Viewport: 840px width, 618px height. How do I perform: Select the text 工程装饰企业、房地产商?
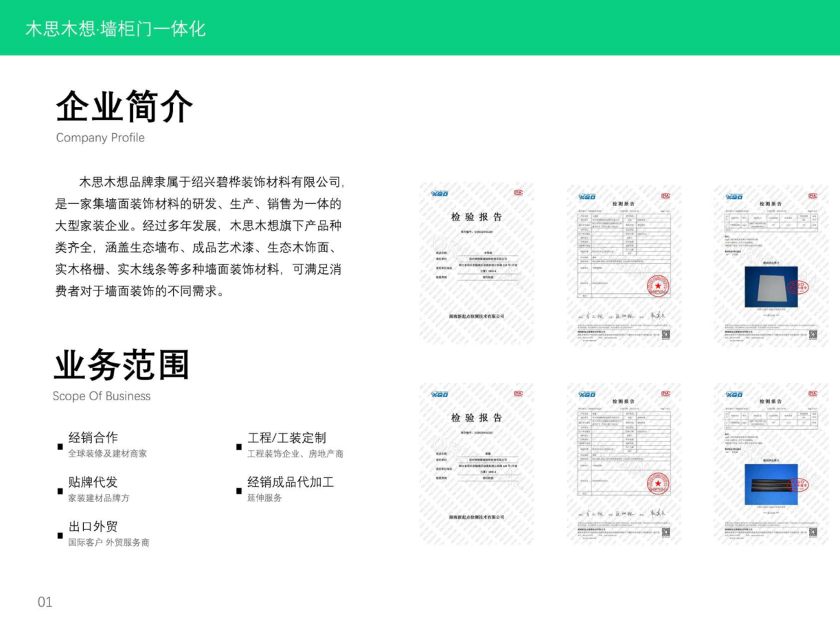pos(295,454)
